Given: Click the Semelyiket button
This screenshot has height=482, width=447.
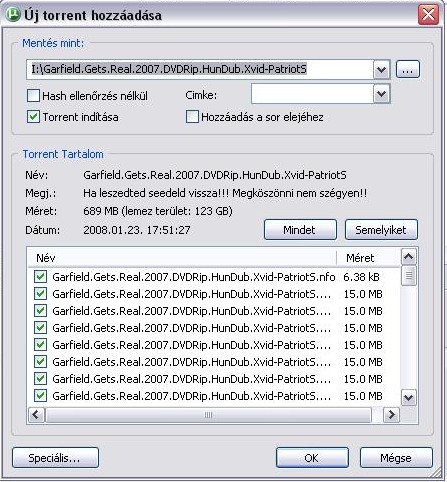Looking at the screenshot, I should click(381, 230).
